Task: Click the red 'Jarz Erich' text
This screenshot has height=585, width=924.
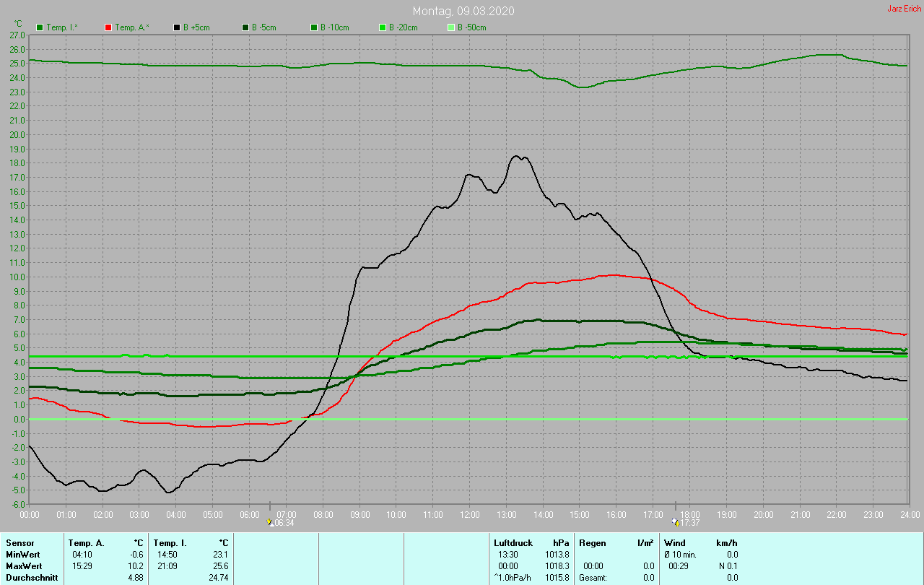Action: pos(905,9)
